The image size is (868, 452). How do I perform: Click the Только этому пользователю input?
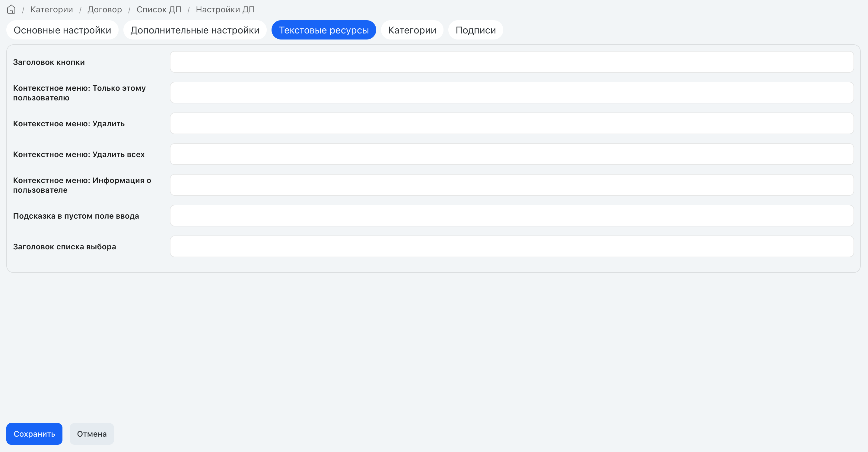click(x=511, y=93)
